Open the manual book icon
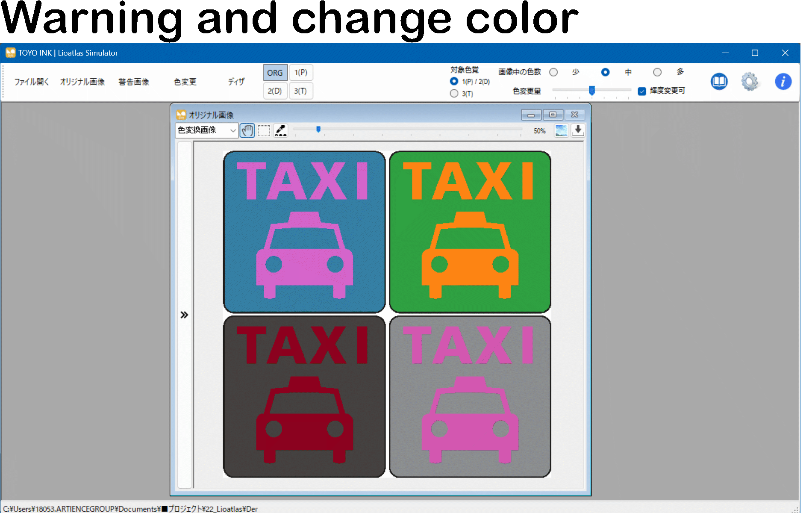This screenshot has height=513, width=812. [x=719, y=81]
